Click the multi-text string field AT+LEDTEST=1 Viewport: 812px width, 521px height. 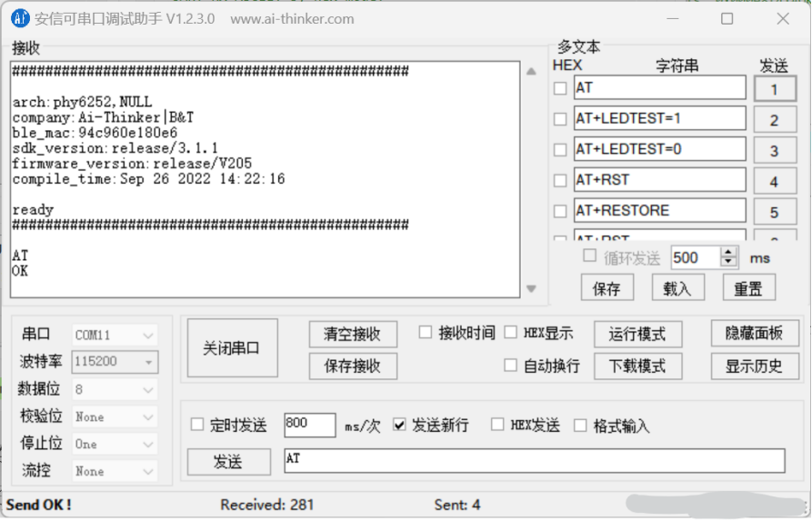pos(660,118)
